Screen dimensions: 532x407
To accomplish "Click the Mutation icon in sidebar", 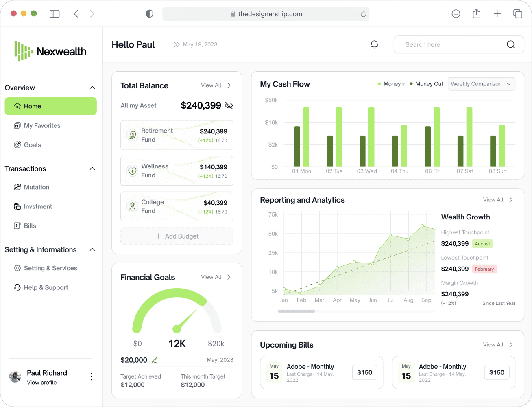I will 17,187.
